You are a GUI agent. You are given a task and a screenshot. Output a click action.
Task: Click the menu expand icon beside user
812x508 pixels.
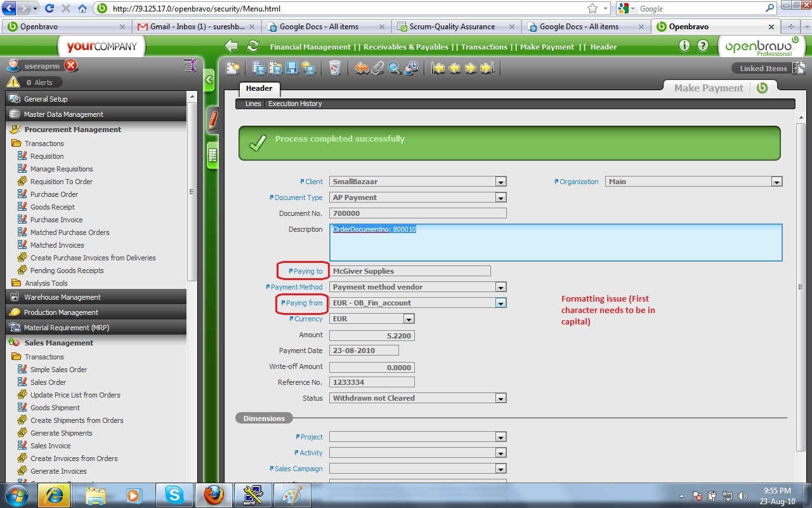pyautogui.click(x=189, y=65)
